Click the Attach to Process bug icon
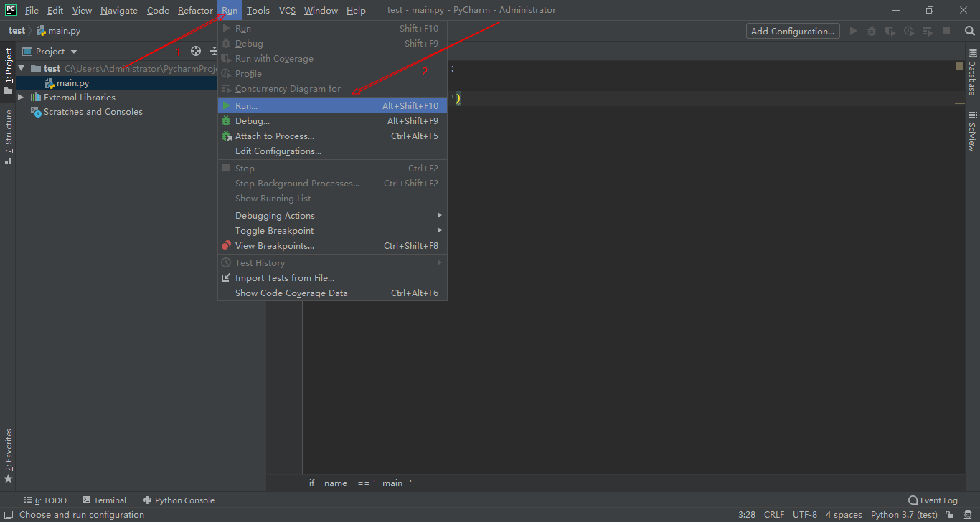 point(226,136)
